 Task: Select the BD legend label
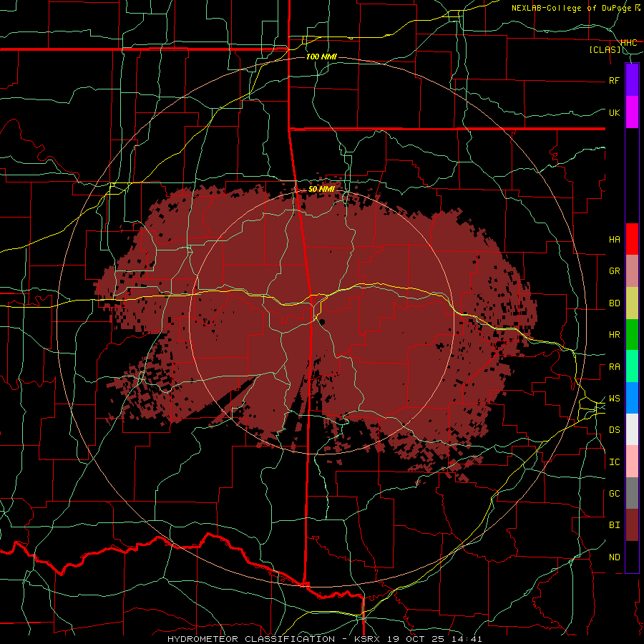click(x=615, y=303)
